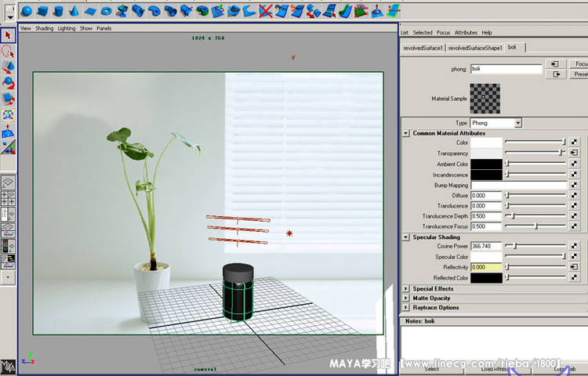Viewport: 588px width, 376px height.
Task: Click the map button next to Bump Mapping
Action: pyautogui.click(x=574, y=185)
